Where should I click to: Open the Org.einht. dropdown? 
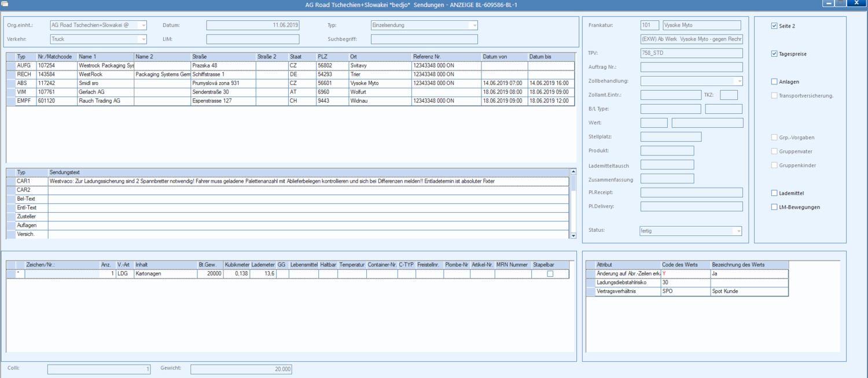coord(144,25)
